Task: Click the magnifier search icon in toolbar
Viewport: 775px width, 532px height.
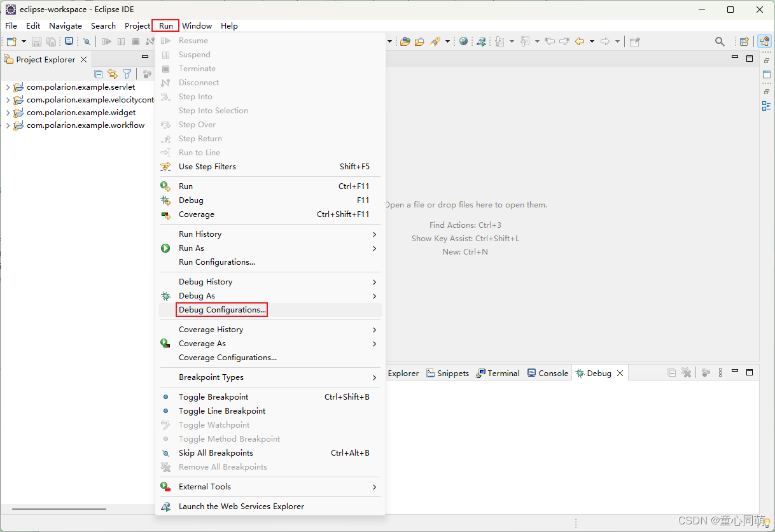Action: click(720, 41)
